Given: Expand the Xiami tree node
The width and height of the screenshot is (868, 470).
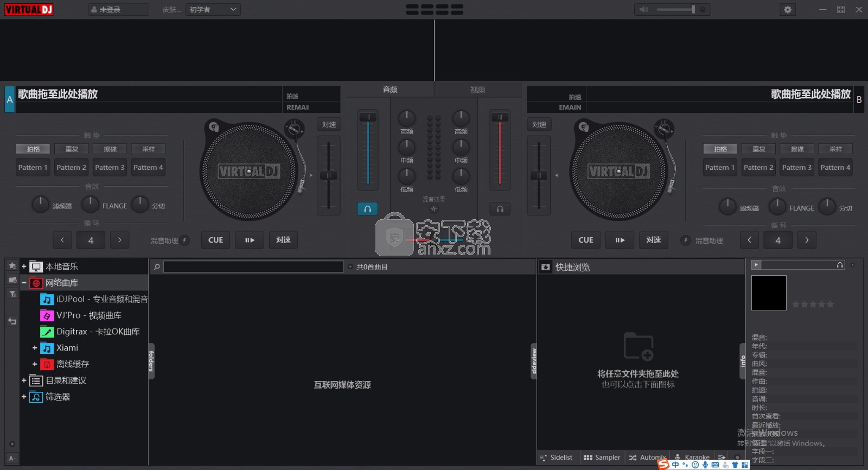Looking at the screenshot, I should (35, 348).
